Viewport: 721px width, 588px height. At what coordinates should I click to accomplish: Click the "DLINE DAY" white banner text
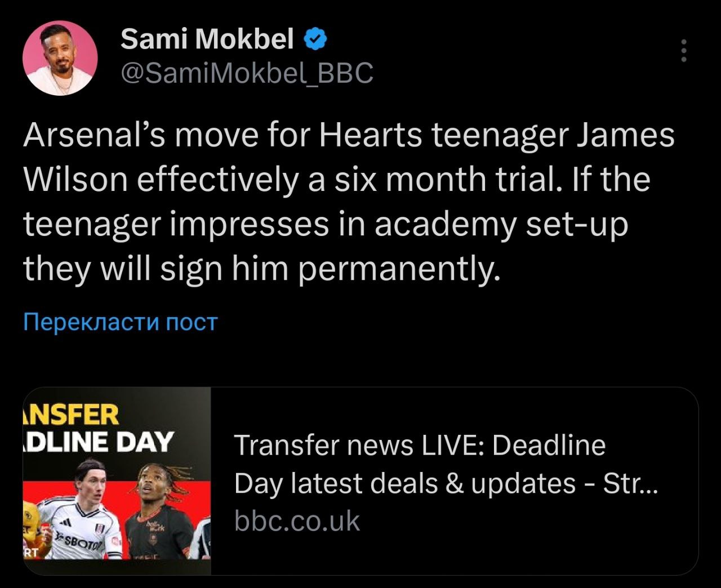coord(99,442)
